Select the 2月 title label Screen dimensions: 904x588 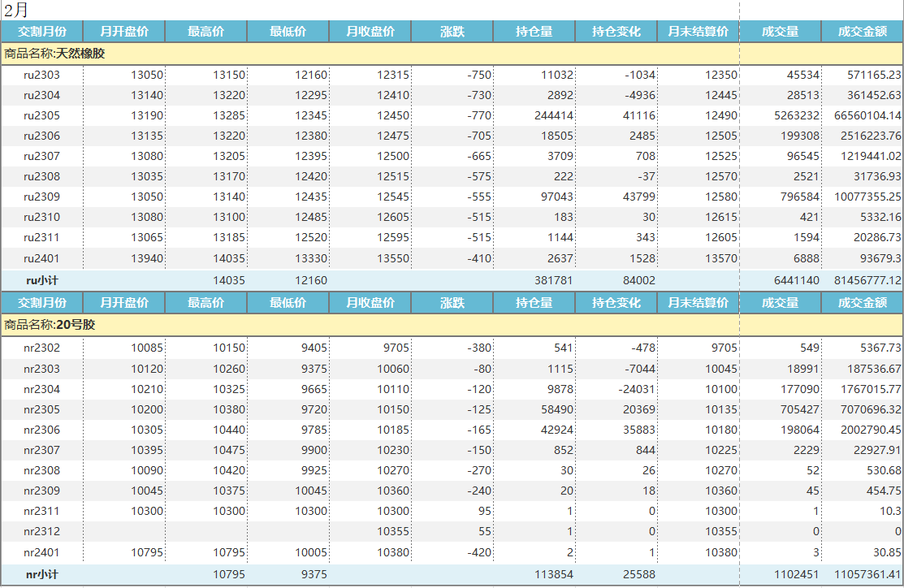(16, 10)
